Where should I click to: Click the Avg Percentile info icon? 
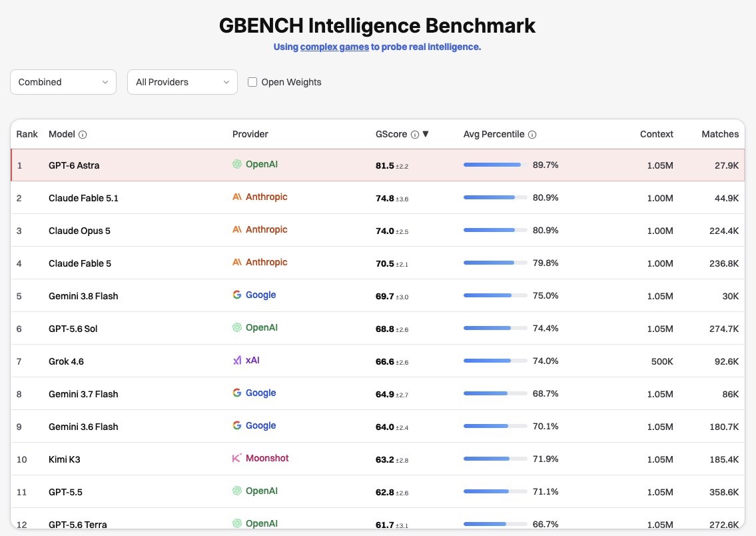(532, 135)
